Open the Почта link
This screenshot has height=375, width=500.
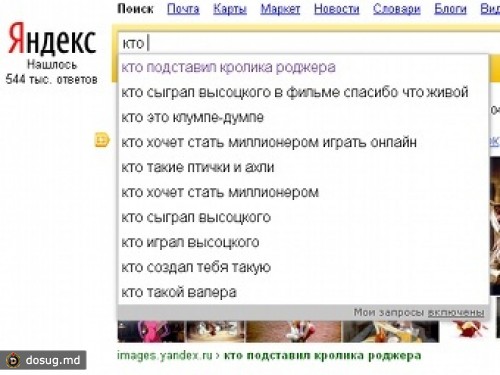pyautogui.click(x=183, y=9)
